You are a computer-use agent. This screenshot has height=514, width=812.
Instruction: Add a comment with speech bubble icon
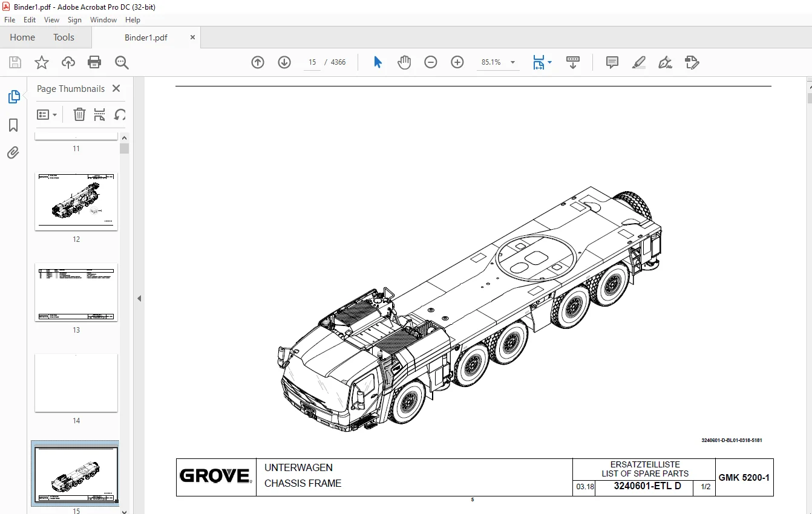click(x=612, y=62)
